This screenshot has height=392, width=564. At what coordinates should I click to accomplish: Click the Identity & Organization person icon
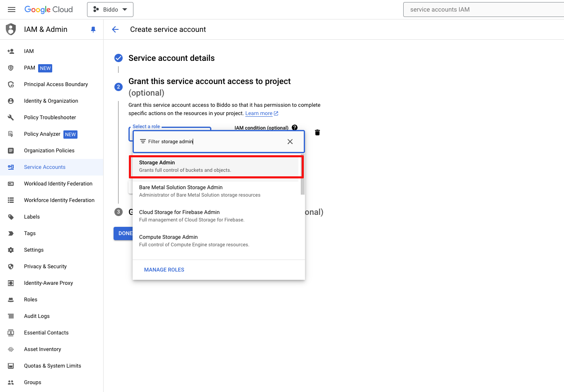tap(11, 101)
